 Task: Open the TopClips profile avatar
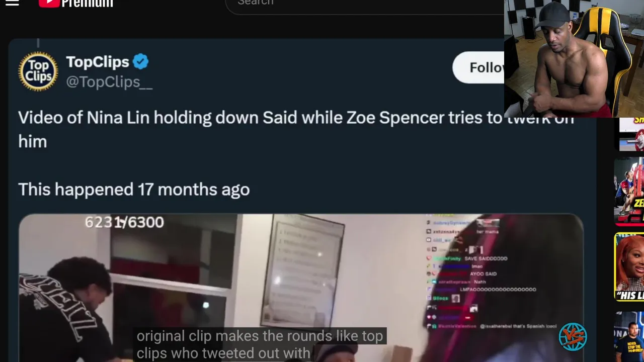click(38, 71)
